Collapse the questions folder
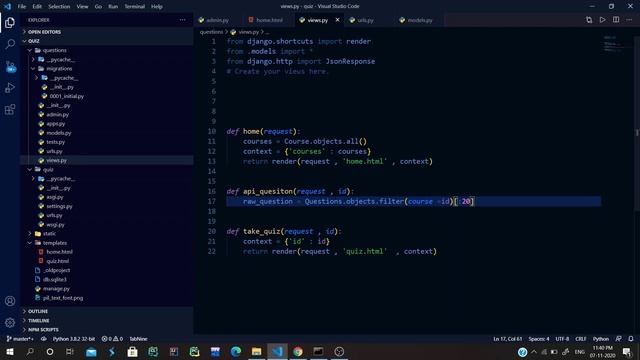640x360 pixels. 107,50
